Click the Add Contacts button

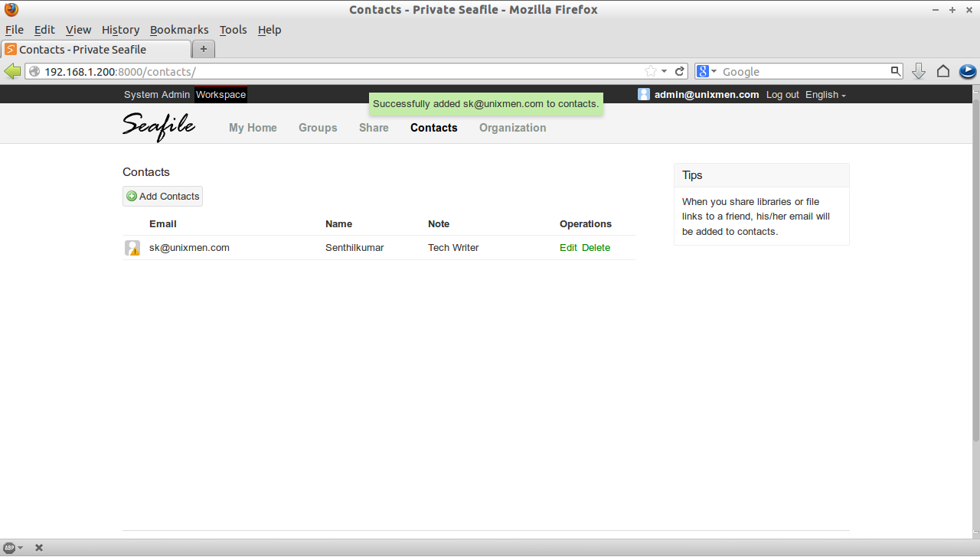coord(162,197)
